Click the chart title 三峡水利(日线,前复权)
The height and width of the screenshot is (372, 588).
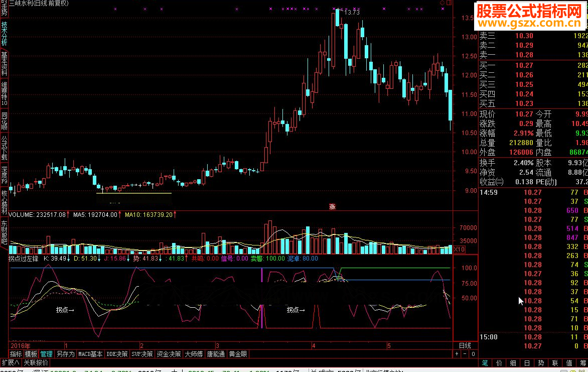coord(39,4)
